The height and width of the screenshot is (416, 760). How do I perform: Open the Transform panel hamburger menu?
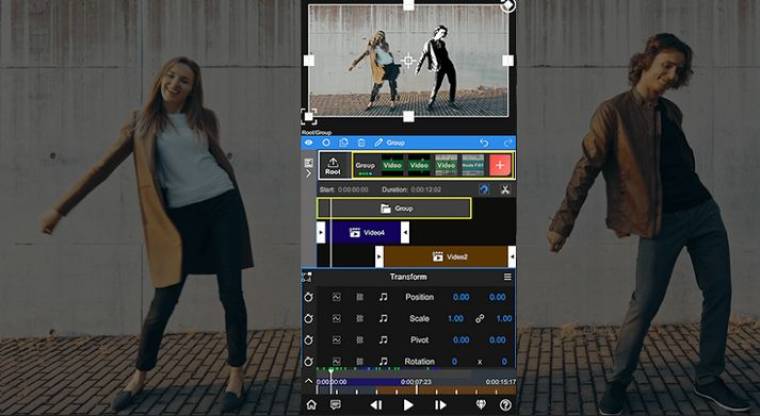pyautogui.click(x=507, y=277)
